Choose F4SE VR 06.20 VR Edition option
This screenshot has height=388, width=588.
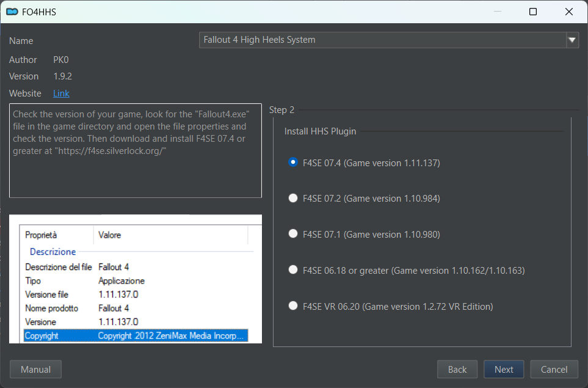(390, 306)
